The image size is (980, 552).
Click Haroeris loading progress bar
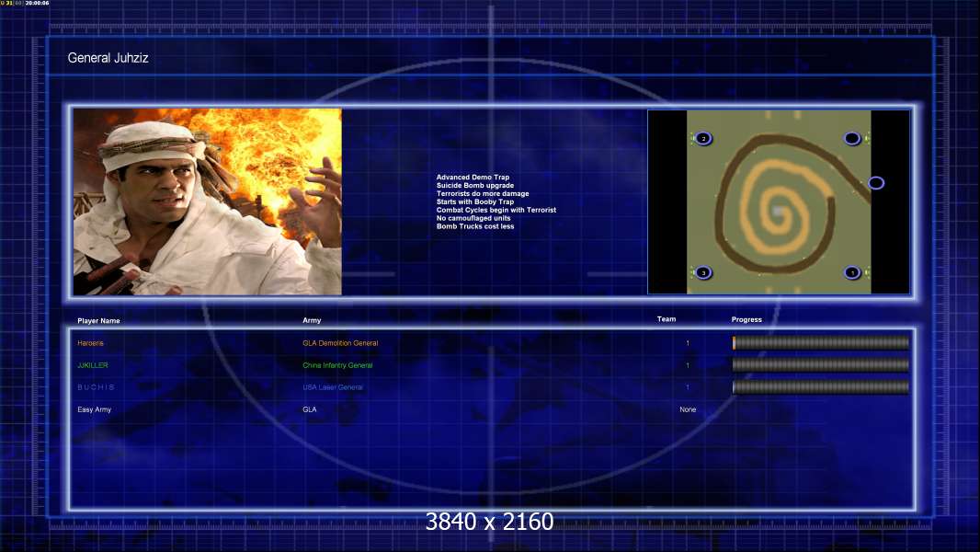821,342
